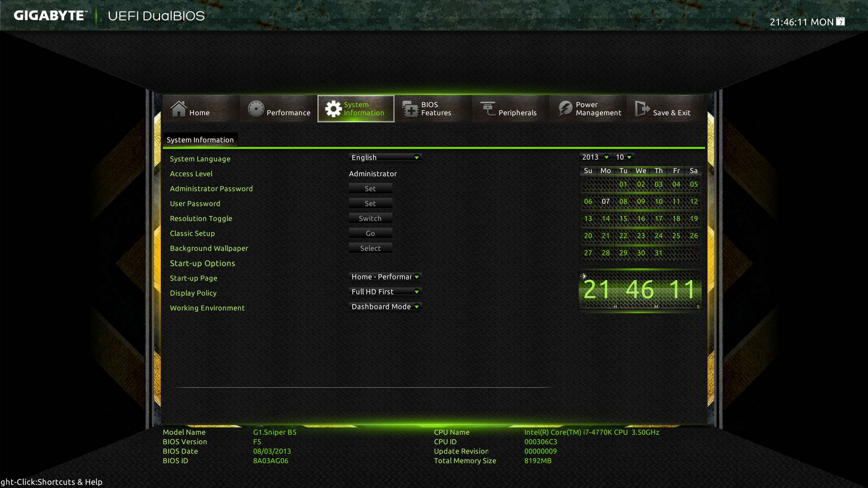The height and width of the screenshot is (488, 868).
Task: Click the GIGABYTE logo
Action: pos(50,15)
